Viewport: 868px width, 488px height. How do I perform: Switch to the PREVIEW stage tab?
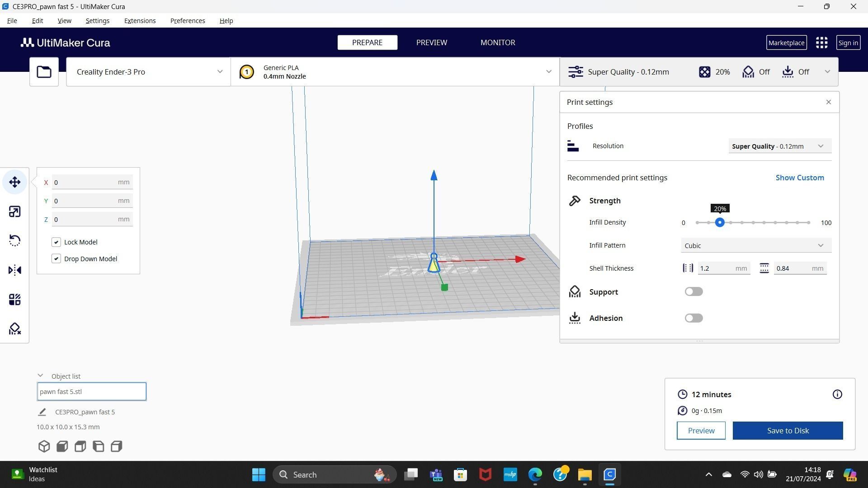431,42
